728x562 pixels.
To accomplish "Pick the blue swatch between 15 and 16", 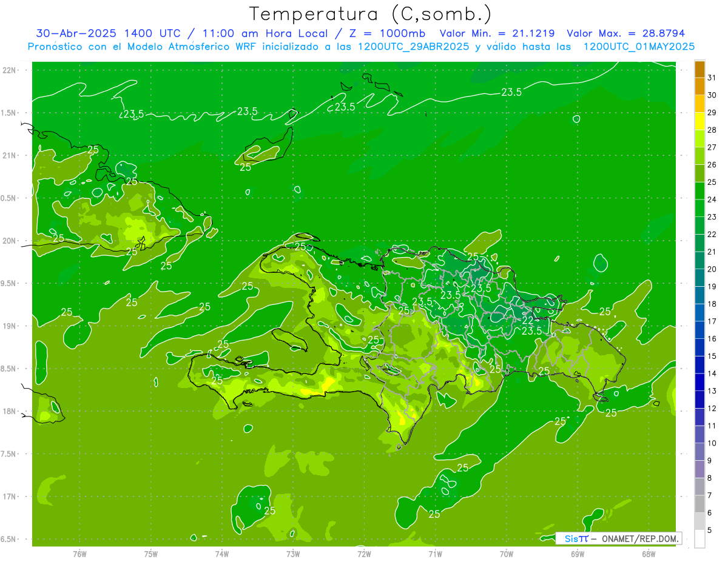I will 699,347.
